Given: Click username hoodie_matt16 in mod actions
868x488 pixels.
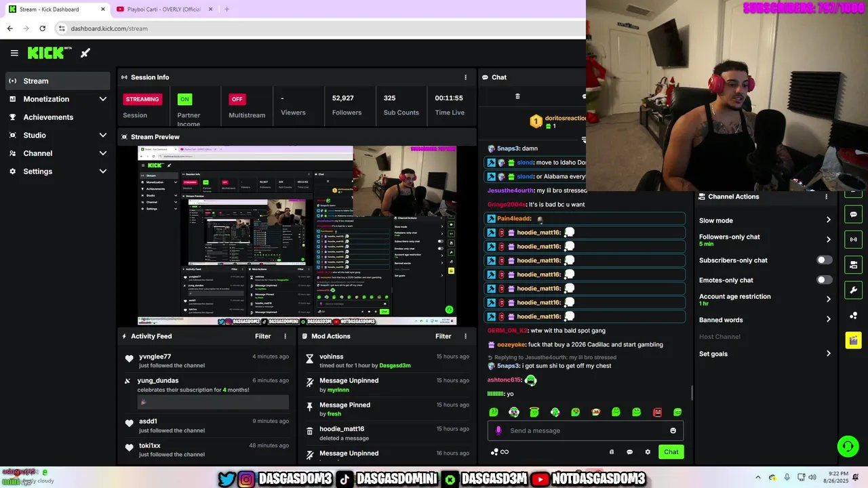Looking at the screenshot, I should (342, 429).
